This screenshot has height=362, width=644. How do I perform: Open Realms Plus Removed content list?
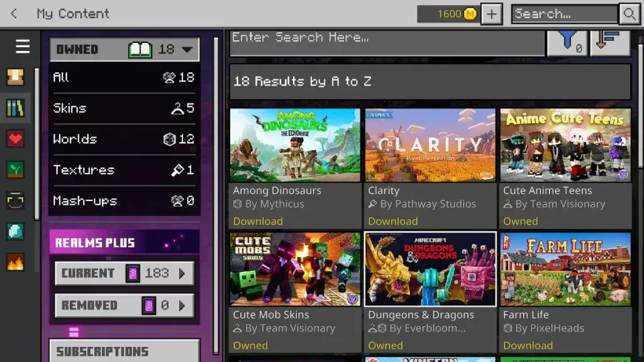125,305
